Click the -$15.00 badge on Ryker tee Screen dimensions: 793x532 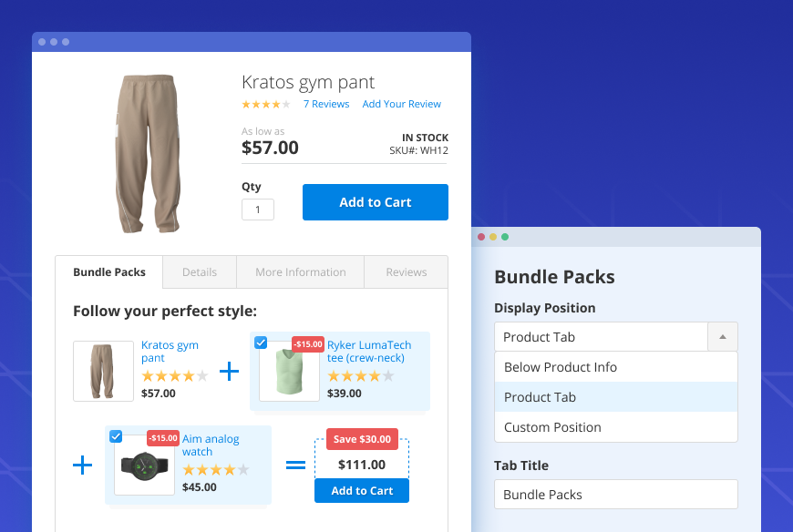point(308,344)
